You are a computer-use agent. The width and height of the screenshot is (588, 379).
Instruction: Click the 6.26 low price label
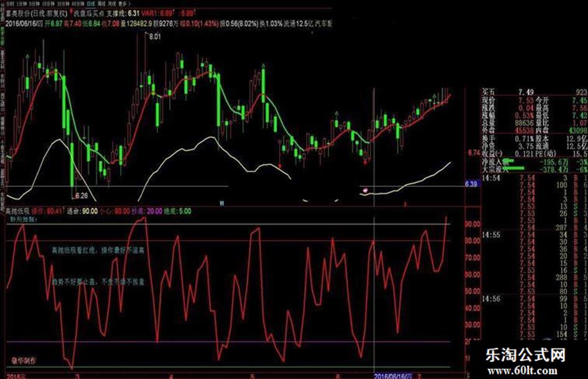tap(82, 195)
